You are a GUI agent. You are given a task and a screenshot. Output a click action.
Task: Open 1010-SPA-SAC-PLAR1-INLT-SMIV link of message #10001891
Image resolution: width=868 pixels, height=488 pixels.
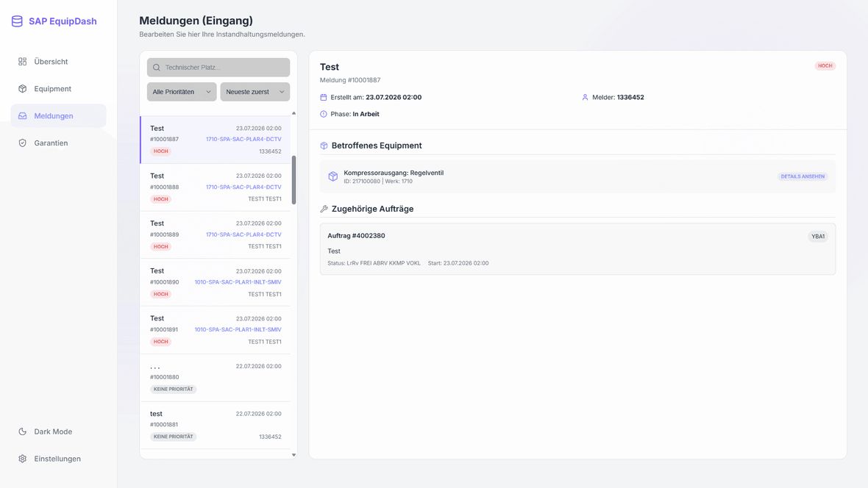tap(238, 330)
